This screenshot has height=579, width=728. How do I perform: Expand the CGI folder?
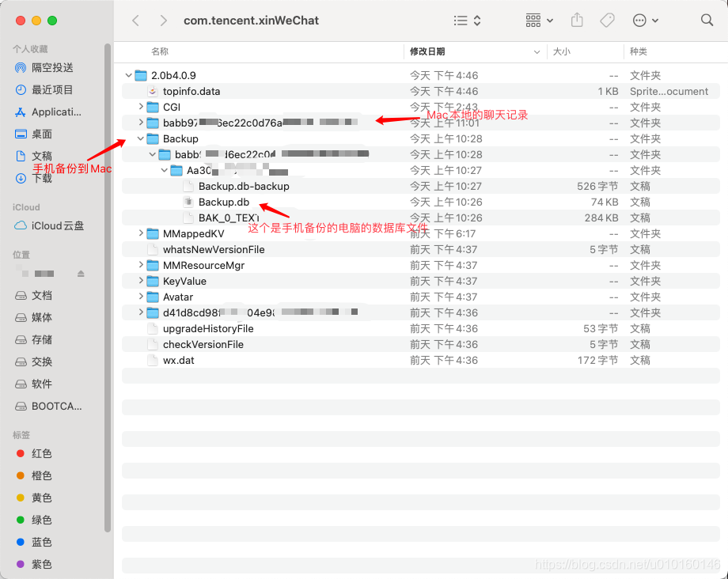tap(141, 107)
